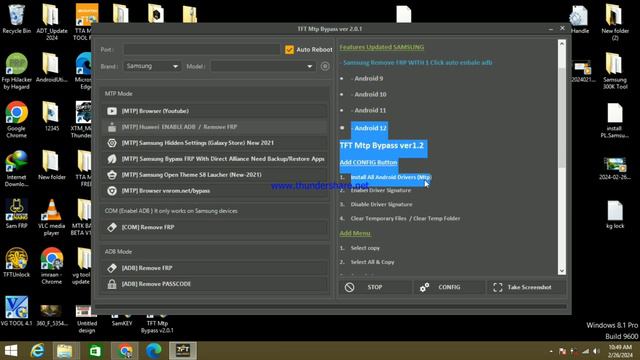The image size is (640, 360).
Task: Select [MTP] Huawei ENABLE ADB / Remove FRP
Action: (x=215, y=127)
